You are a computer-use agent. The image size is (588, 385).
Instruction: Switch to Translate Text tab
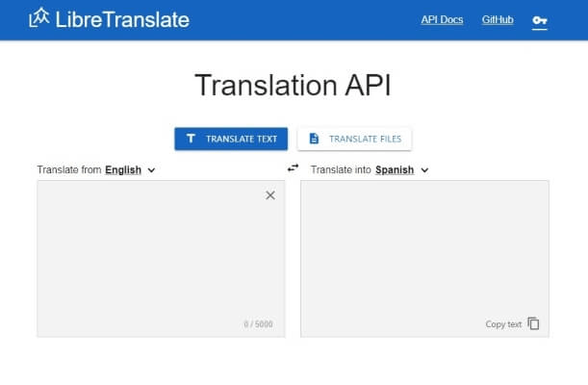231,139
